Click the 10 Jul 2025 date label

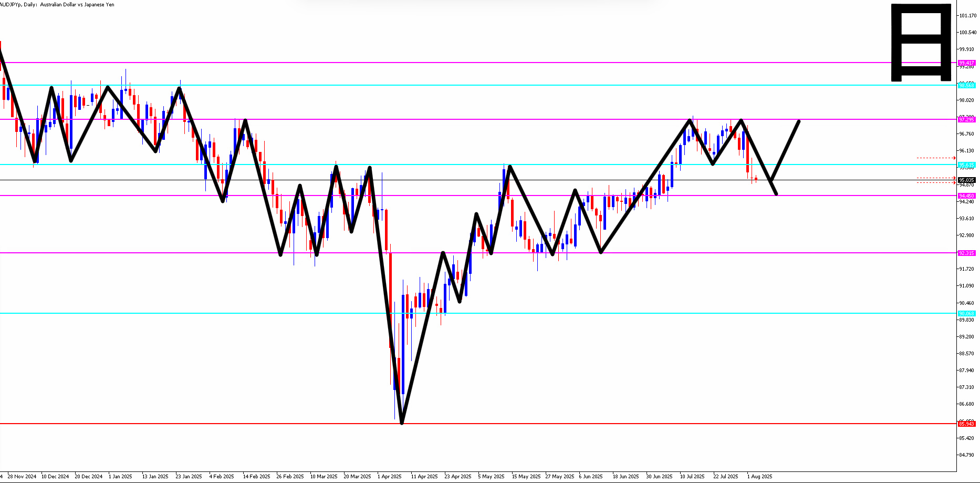[692, 477]
